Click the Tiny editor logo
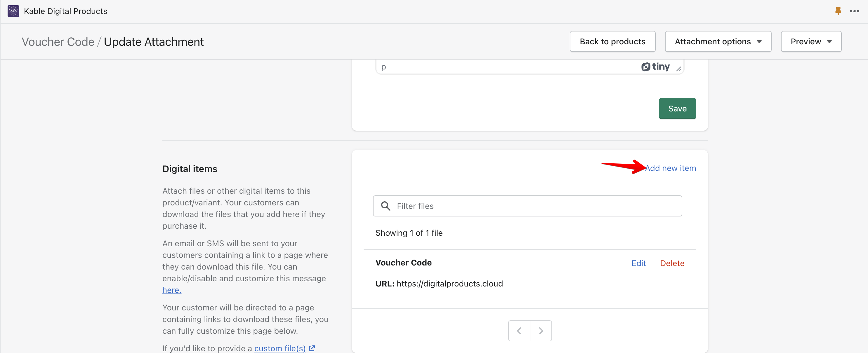 pyautogui.click(x=656, y=67)
